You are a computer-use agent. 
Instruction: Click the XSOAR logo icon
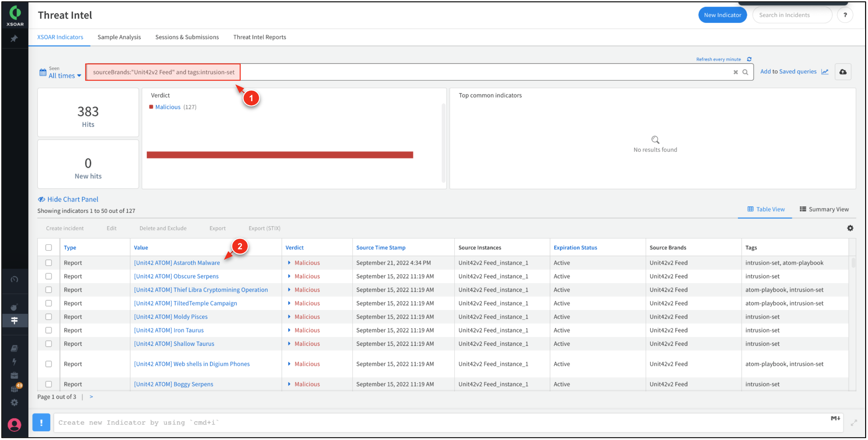point(15,15)
